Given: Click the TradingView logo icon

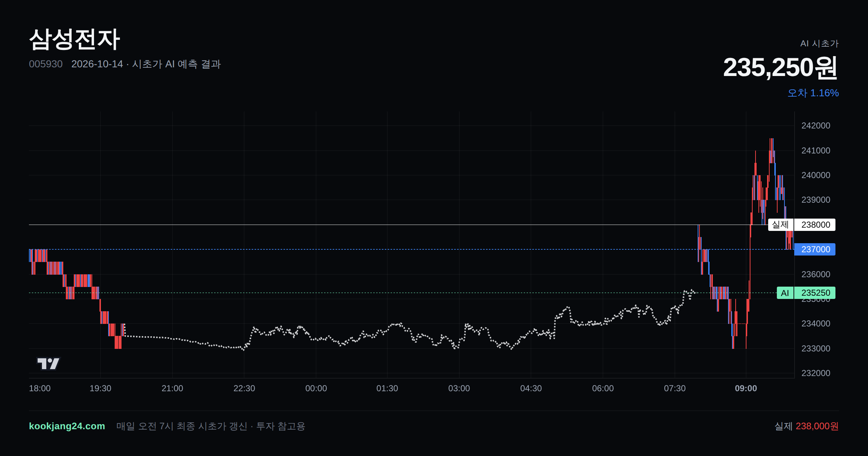Looking at the screenshot, I should point(48,363).
